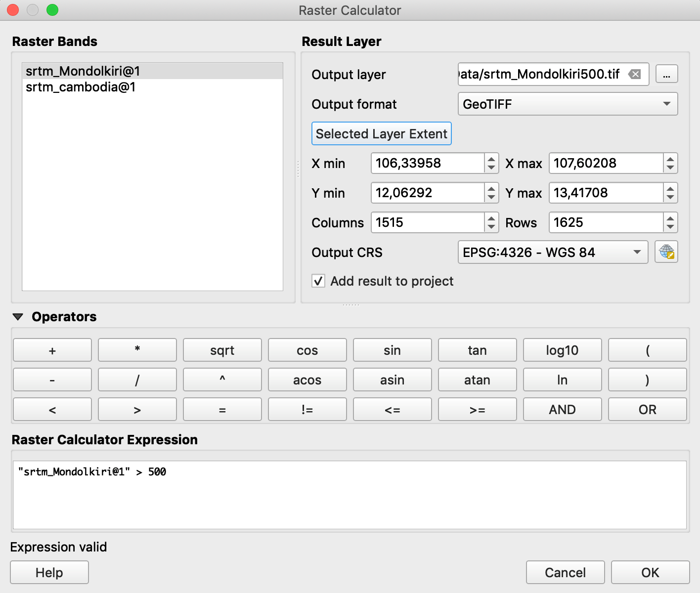Image resolution: width=700 pixels, height=593 pixels.
Task: Open the Help documentation
Action: pyautogui.click(x=49, y=572)
